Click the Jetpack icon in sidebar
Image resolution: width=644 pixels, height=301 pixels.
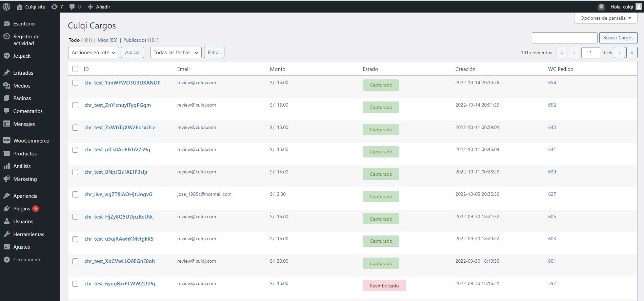[7, 56]
